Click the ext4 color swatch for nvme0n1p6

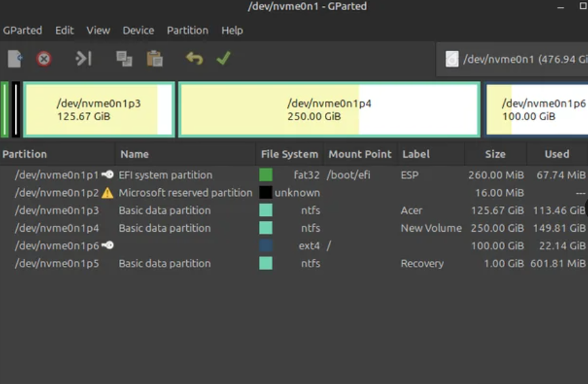click(266, 246)
